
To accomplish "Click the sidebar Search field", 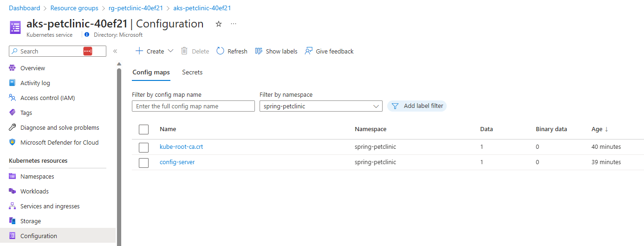I will point(58,51).
